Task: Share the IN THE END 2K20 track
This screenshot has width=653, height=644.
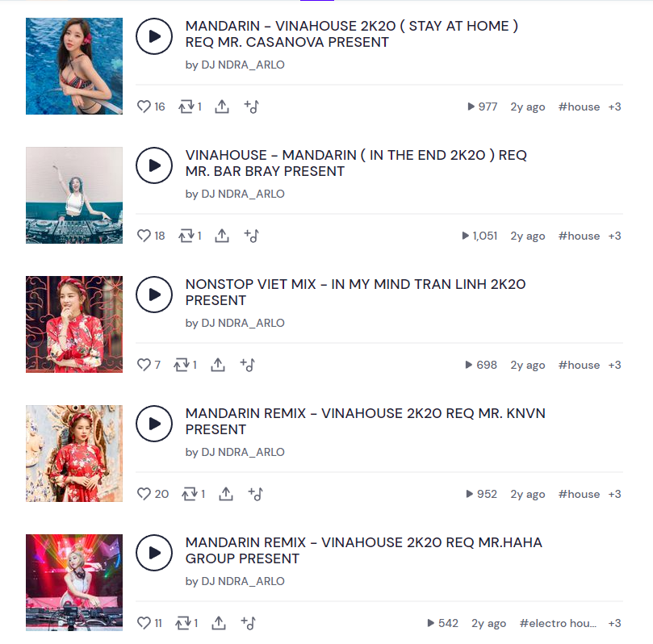Action: click(222, 236)
